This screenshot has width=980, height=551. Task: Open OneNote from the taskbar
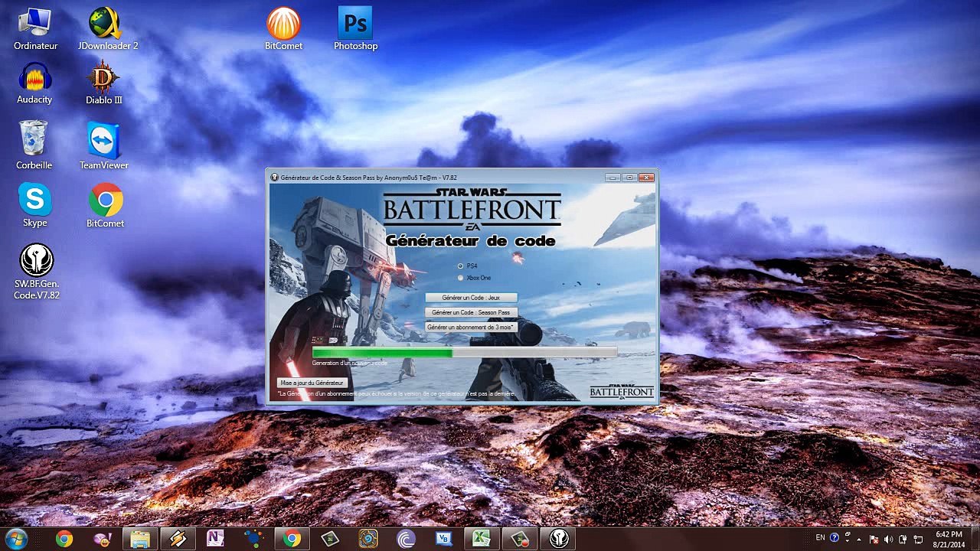[215, 539]
